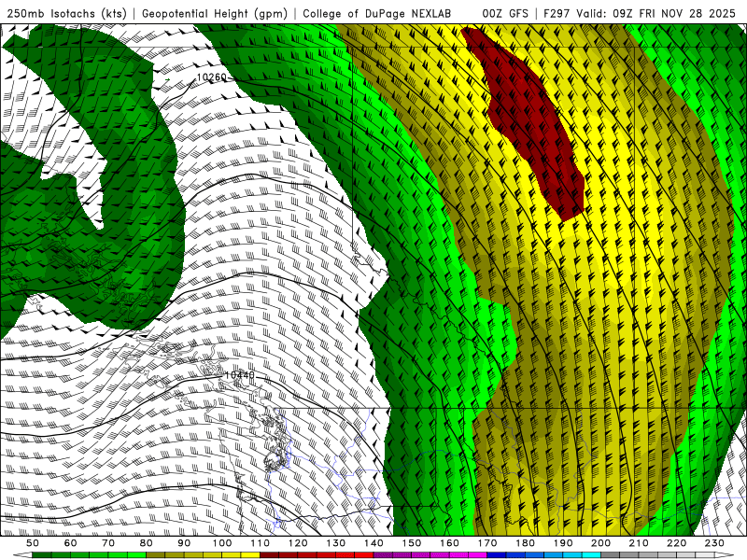This screenshot has width=747, height=560.
Task: Click the 180 label on the color scale
Action: (526, 543)
